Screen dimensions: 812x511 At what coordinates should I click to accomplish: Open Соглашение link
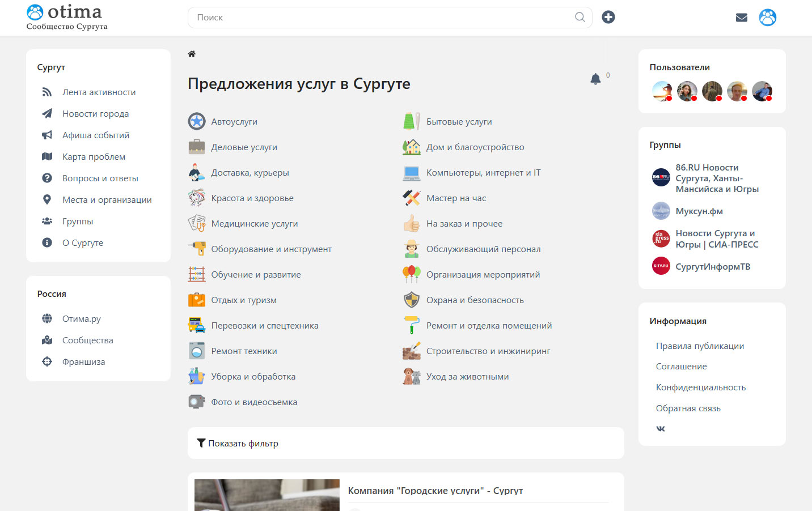pyautogui.click(x=681, y=366)
